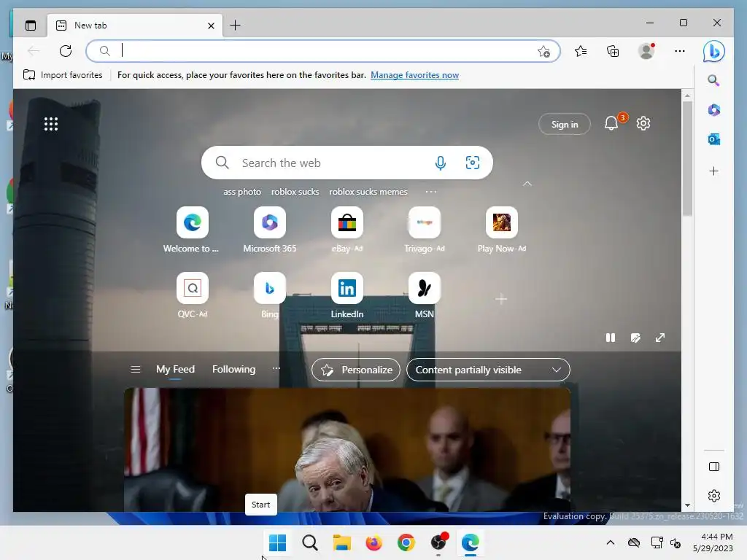Screen dimensions: 747x560
Task: Show more search suggestions ellipsis
Action: click(431, 192)
